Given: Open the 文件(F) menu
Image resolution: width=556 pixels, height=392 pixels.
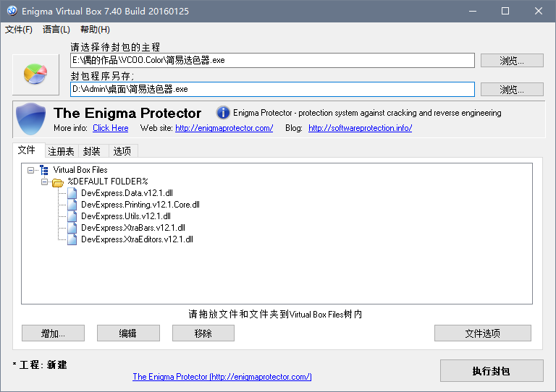Looking at the screenshot, I should tap(19, 30).
